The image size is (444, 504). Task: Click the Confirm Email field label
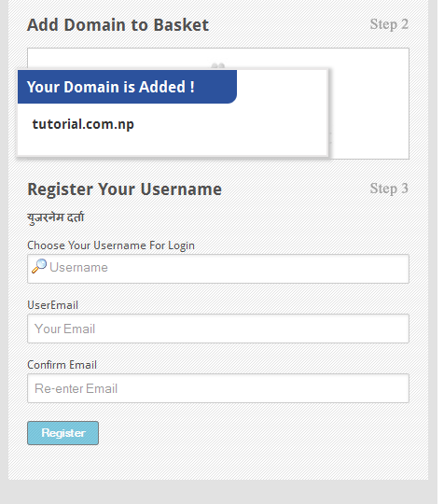tap(62, 365)
